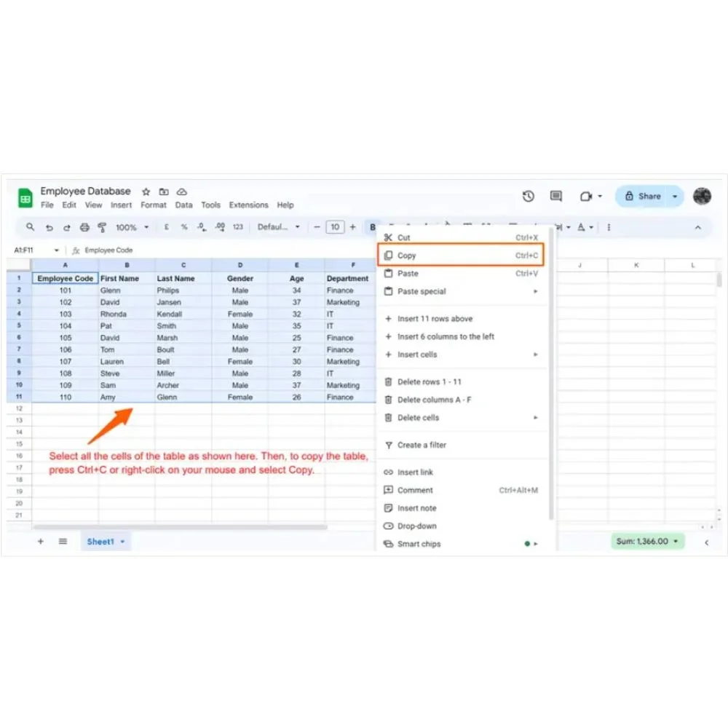Decrease decimal places icon
Screen dimensions: 728x728
(x=202, y=227)
